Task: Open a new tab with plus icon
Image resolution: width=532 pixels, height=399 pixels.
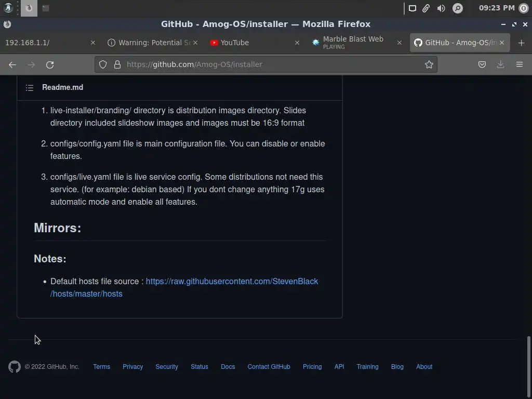Action: click(522, 43)
